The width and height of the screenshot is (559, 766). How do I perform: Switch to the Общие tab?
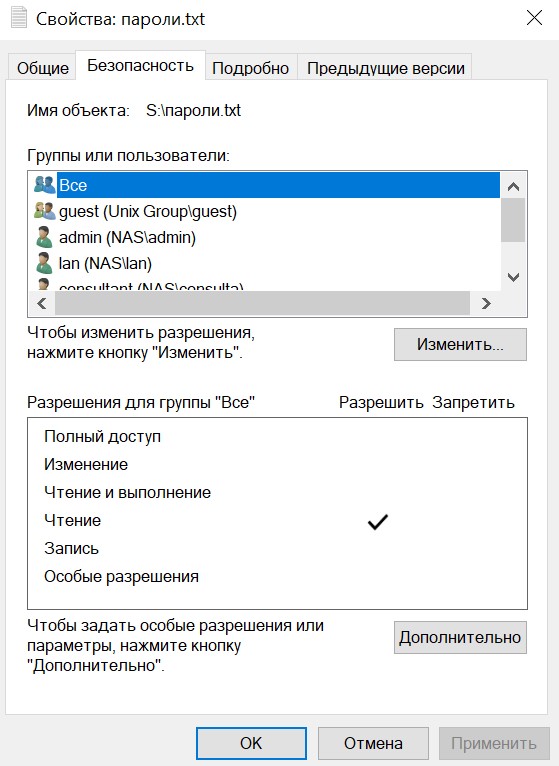[x=43, y=68]
